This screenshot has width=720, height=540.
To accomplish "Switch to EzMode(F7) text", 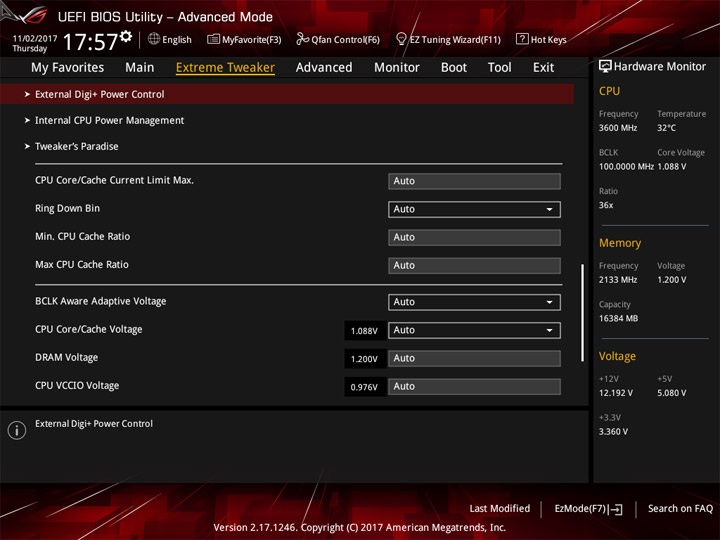I will 580,509.
